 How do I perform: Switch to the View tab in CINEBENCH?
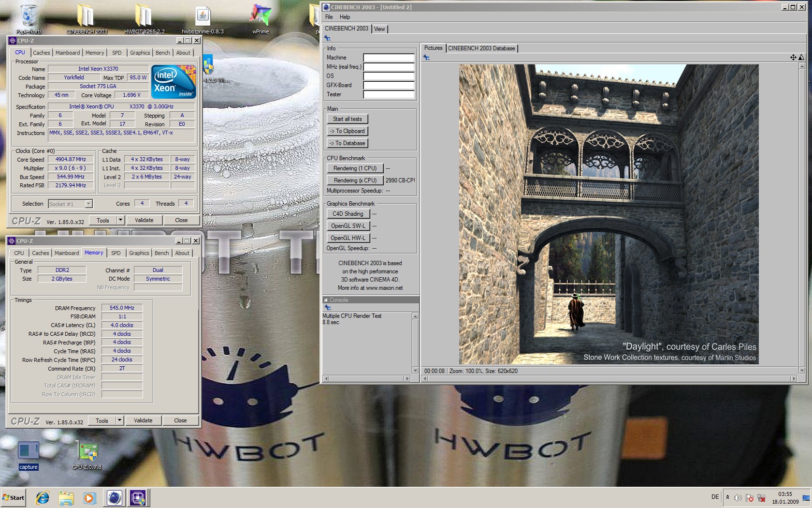point(380,29)
